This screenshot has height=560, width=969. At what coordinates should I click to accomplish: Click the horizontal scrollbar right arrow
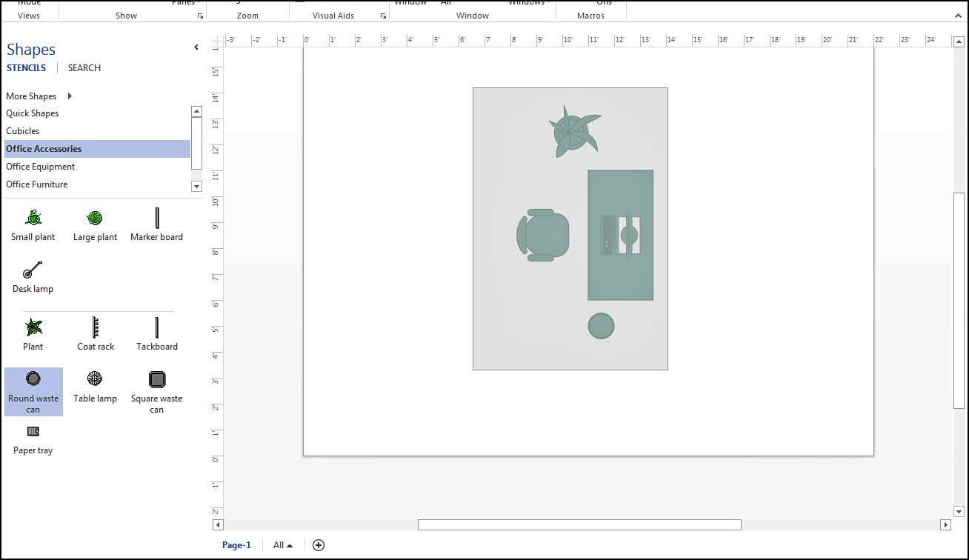coord(945,524)
